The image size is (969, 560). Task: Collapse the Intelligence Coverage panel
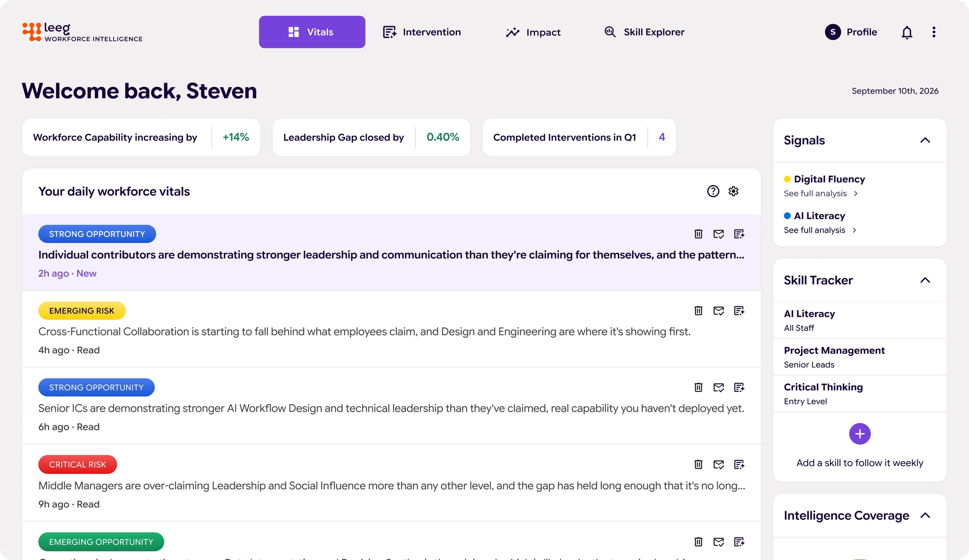tap(925, 516)
